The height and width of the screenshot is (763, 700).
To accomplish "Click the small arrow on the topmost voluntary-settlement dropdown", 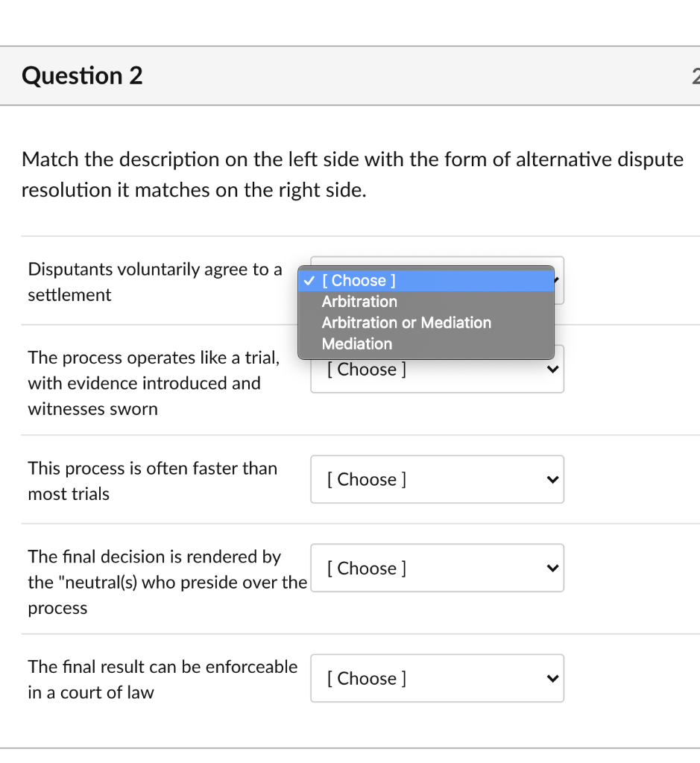I will 555,280.
